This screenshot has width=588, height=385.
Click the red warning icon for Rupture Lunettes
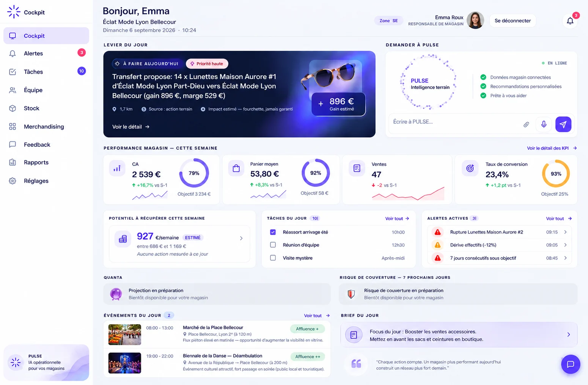[438, 232]
